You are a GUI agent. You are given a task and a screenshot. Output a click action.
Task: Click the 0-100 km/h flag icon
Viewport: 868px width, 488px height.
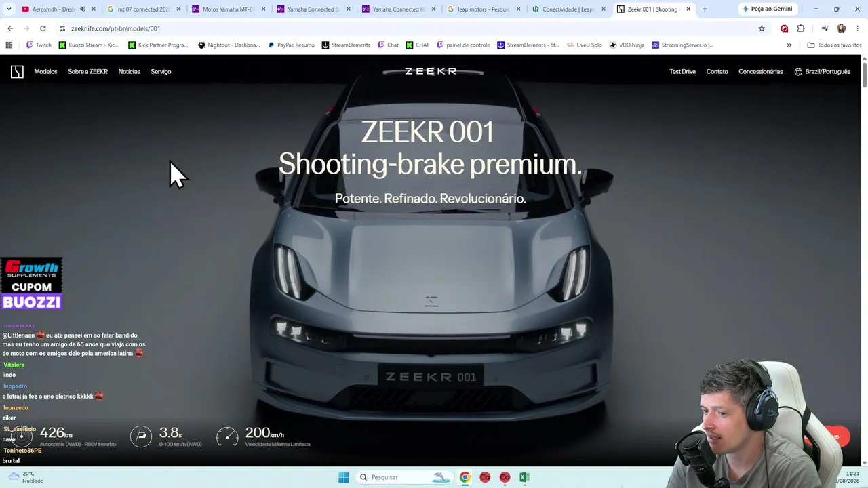[141, 436]
